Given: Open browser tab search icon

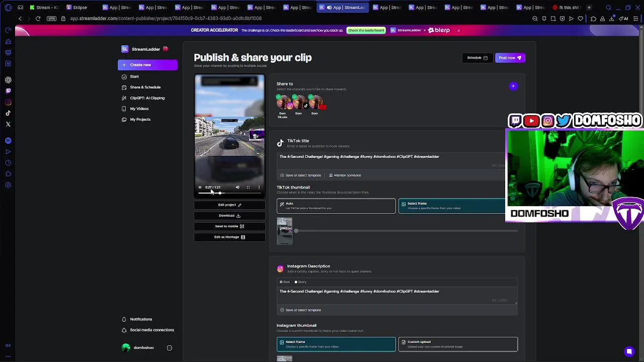Looking at the screenshot, I should [608, 8].
